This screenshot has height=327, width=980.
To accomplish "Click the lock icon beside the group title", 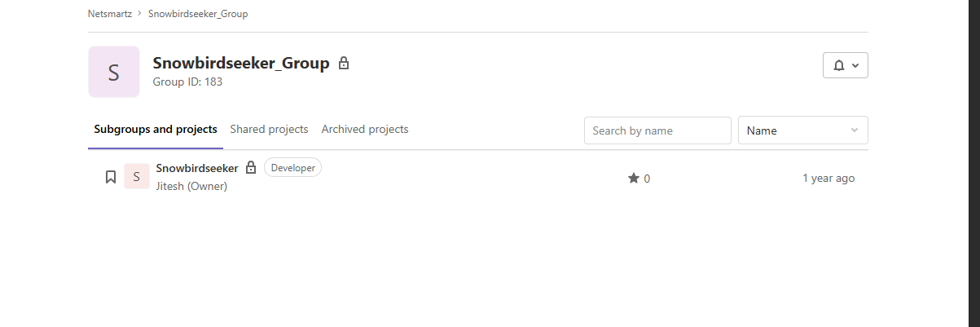I will tap(344, 63).
